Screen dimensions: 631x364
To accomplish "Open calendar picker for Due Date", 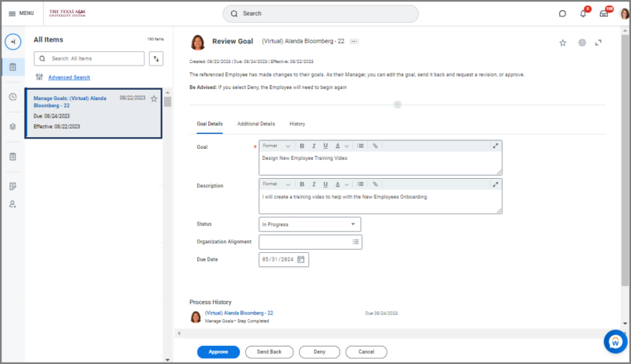I will tap(301, 259).
